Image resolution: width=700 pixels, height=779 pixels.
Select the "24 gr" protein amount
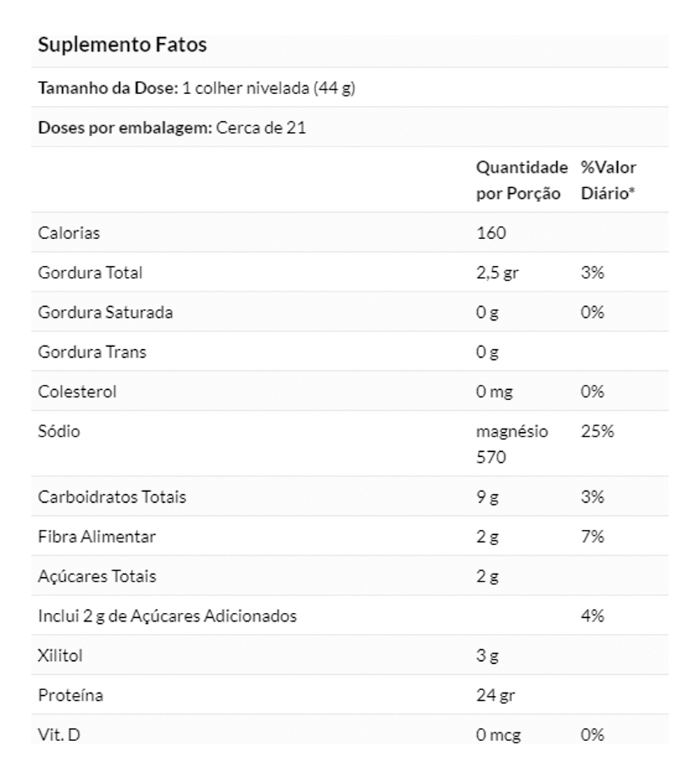click(495, 695)
